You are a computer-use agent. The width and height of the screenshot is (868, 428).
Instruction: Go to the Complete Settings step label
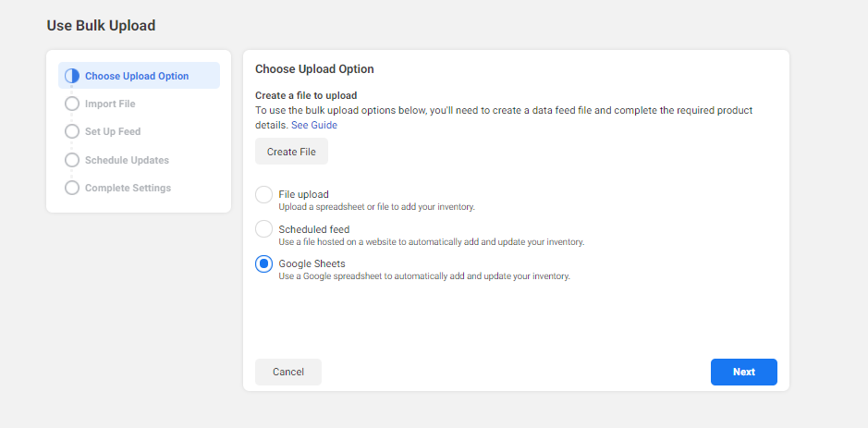(128, 188)
